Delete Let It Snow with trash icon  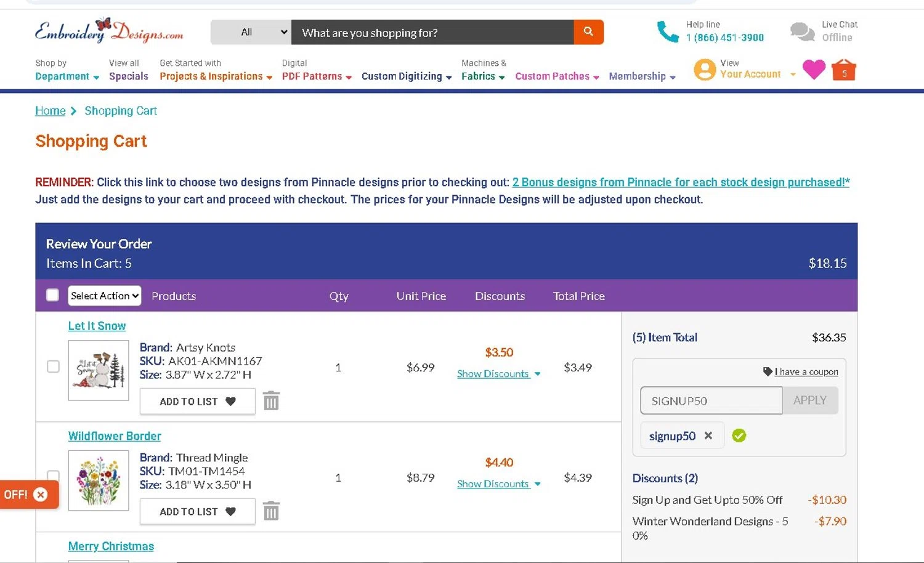(271, 401)
